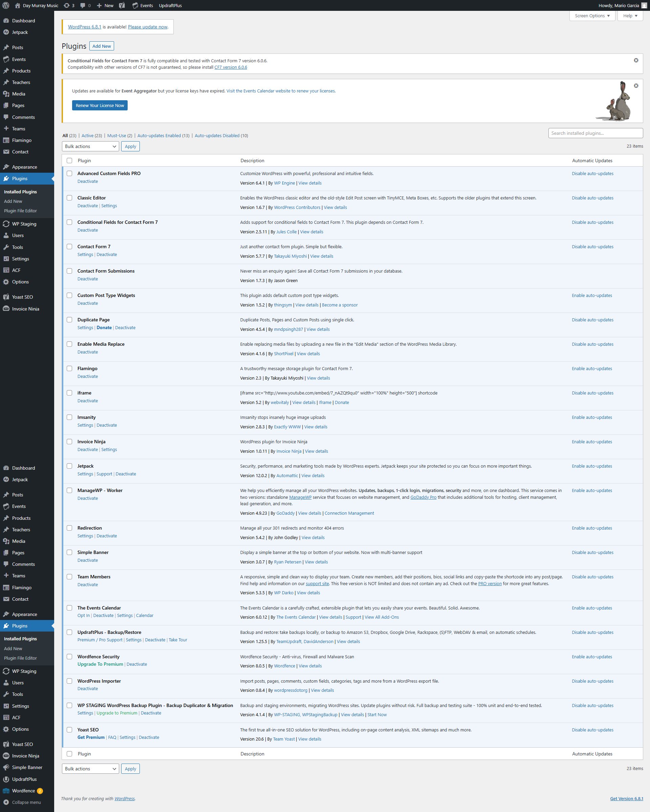Click Take Tour link under UpdraftPlus

[178, 640]
